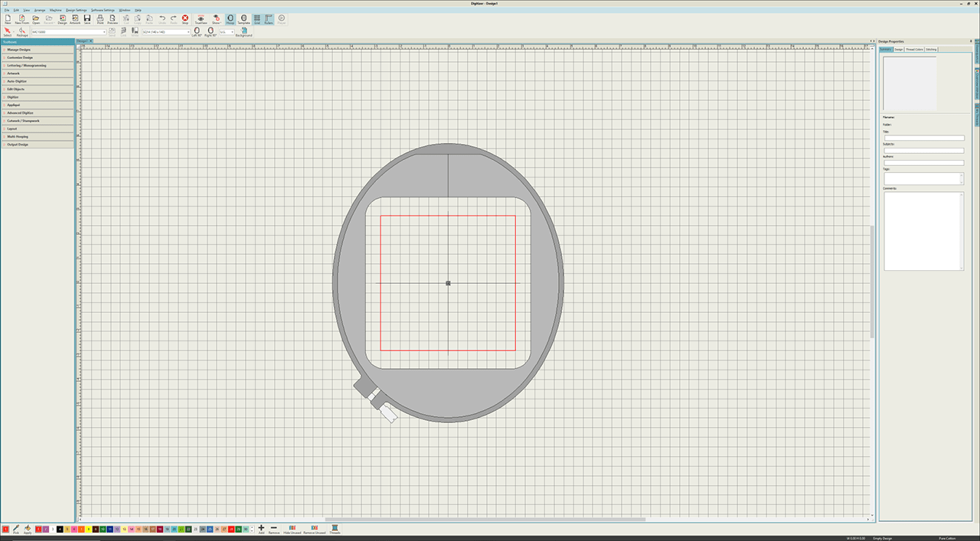Select the Summary tab
This screenshot has height=541, width=980.
pyautogui.click(x=886, y=49)
